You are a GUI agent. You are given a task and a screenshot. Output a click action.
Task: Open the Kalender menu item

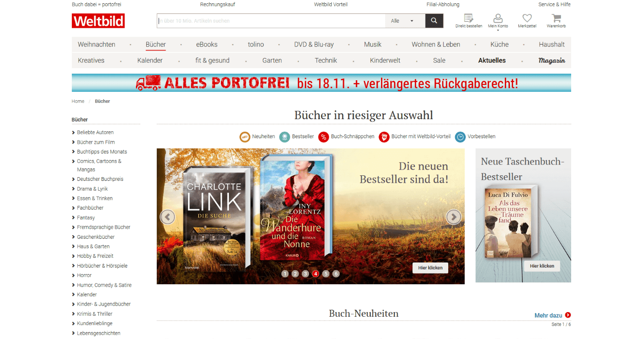click(150, 60)
